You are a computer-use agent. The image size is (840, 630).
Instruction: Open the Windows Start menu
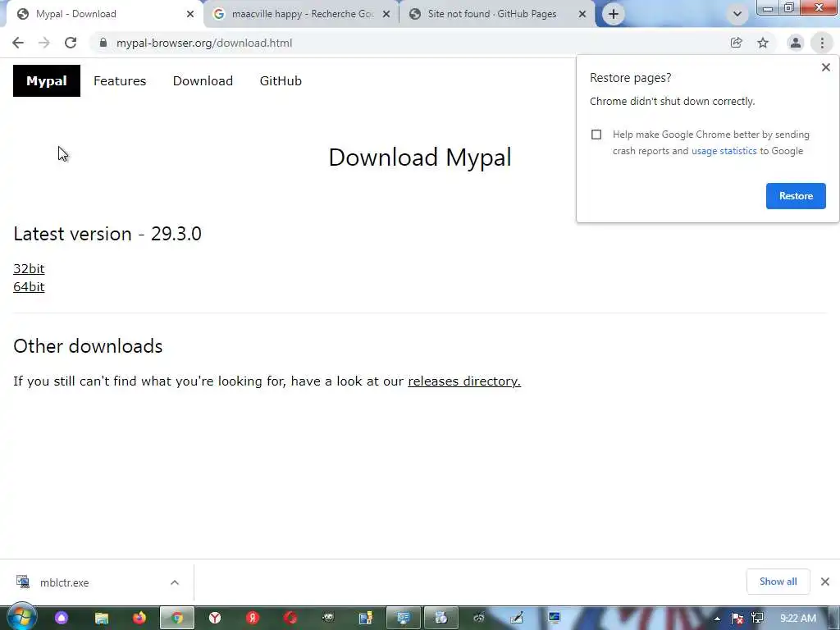click(21, 618)
